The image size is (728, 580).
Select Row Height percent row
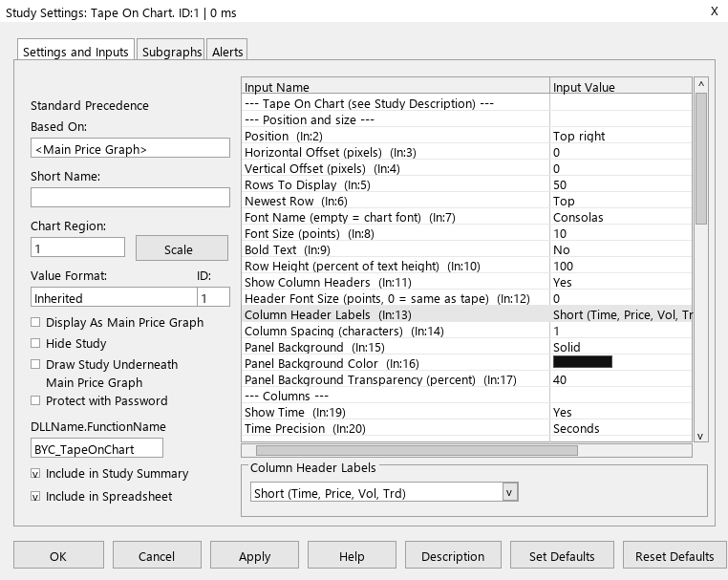coord(466,266)
